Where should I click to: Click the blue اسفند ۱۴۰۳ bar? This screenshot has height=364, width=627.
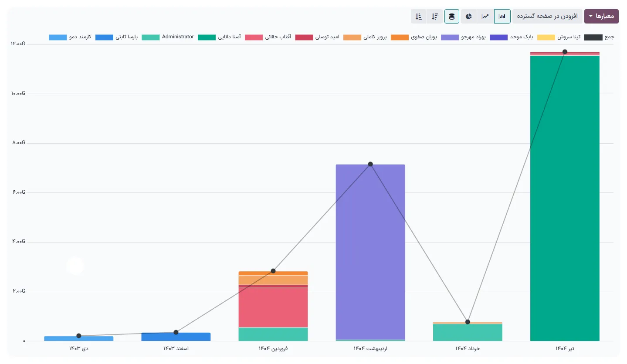click(x=176, y=337)
